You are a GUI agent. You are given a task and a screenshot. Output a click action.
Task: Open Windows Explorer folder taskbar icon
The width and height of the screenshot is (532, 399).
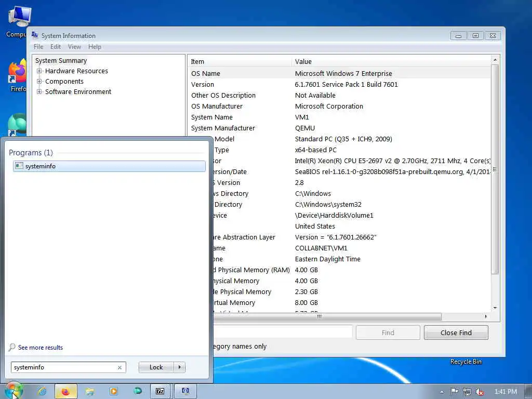90,392
